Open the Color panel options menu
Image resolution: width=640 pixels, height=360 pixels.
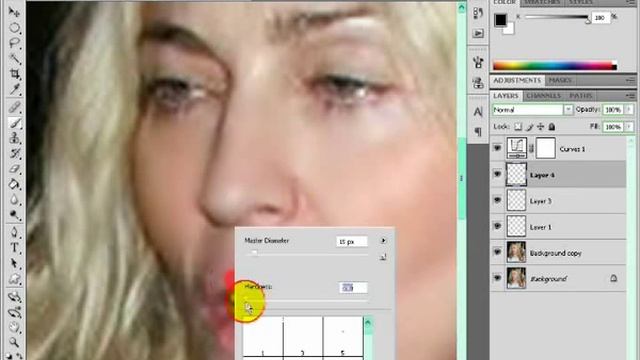coord(630,2)
